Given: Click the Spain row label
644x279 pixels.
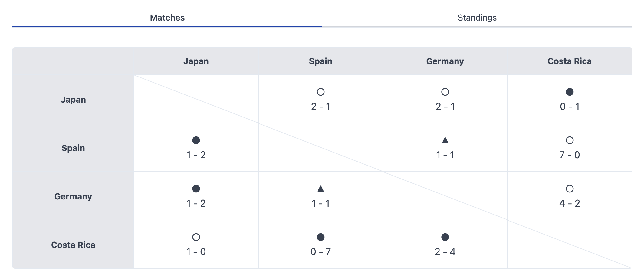Looking at the screenshot, I should tap(73, 148).
